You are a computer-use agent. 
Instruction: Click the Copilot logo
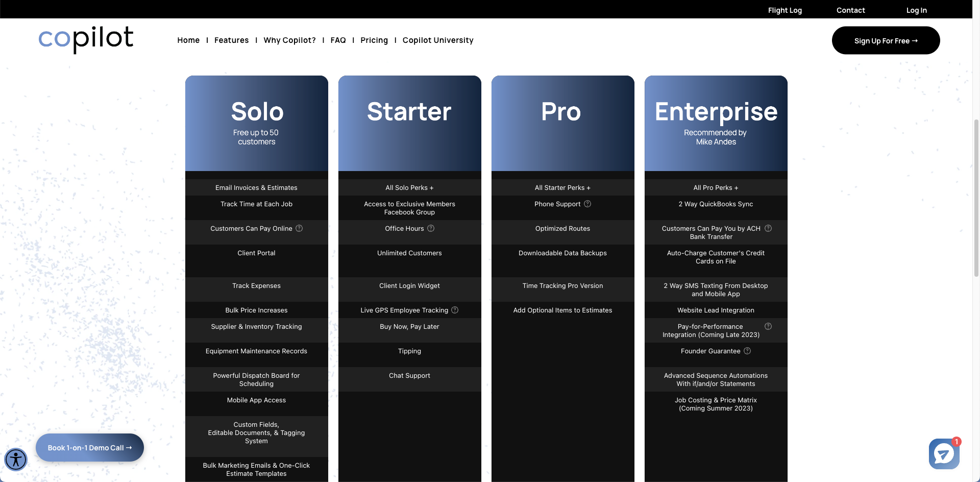pos(86,39)
